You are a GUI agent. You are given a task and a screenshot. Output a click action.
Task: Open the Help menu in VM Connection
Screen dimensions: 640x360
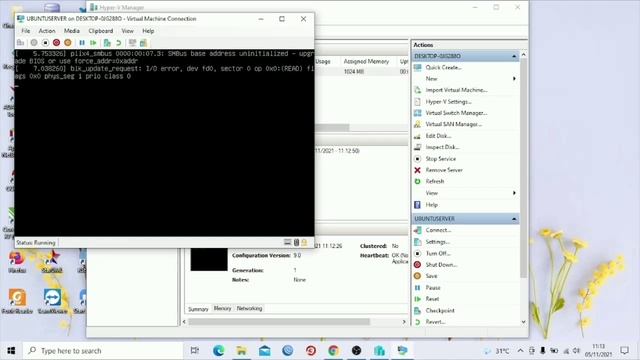click(x=148, y=31)
